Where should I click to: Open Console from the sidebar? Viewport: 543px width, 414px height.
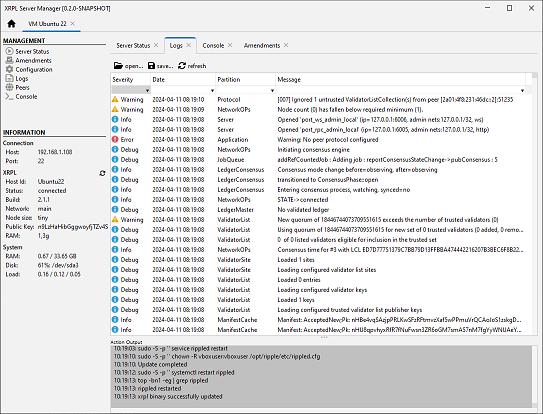21,96
